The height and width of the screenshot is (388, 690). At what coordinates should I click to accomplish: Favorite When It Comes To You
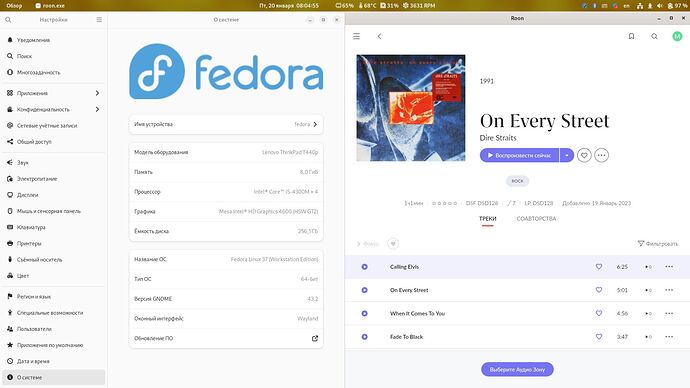point(598,313)
